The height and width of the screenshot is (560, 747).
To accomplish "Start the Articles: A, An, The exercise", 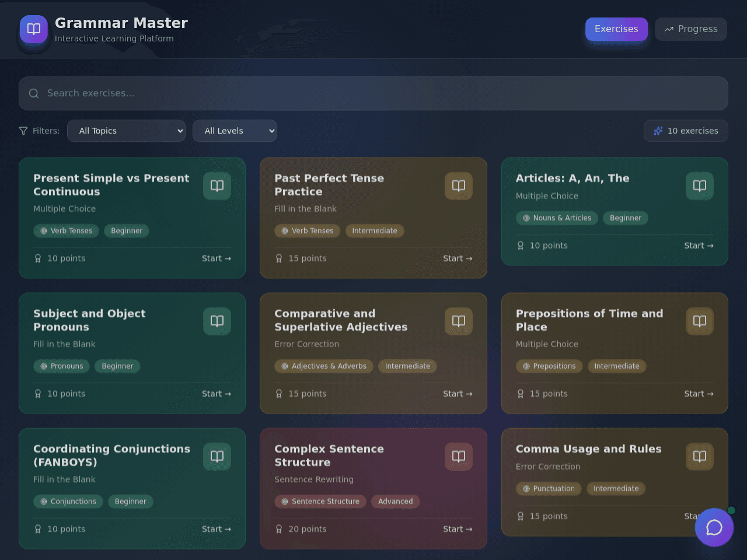I will pos(699,246).
